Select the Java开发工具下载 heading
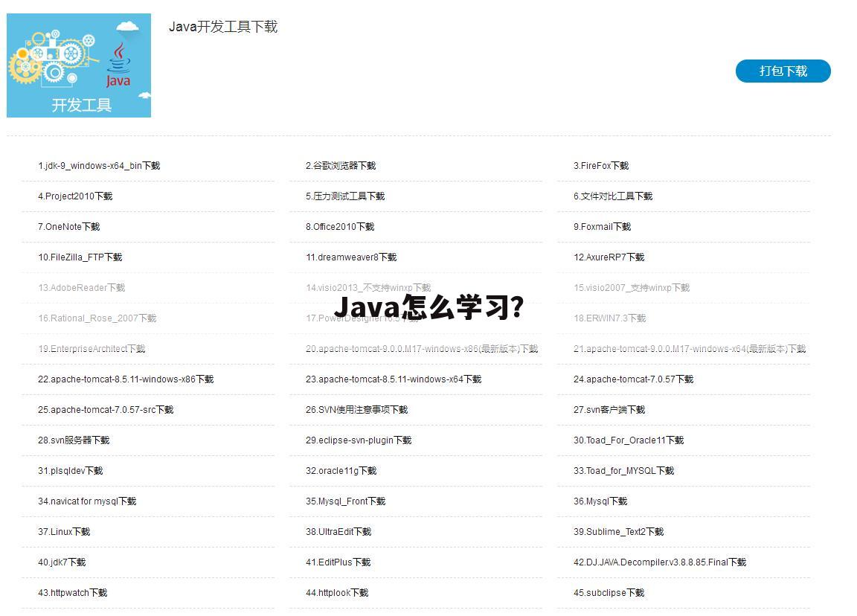 point(223,27)
